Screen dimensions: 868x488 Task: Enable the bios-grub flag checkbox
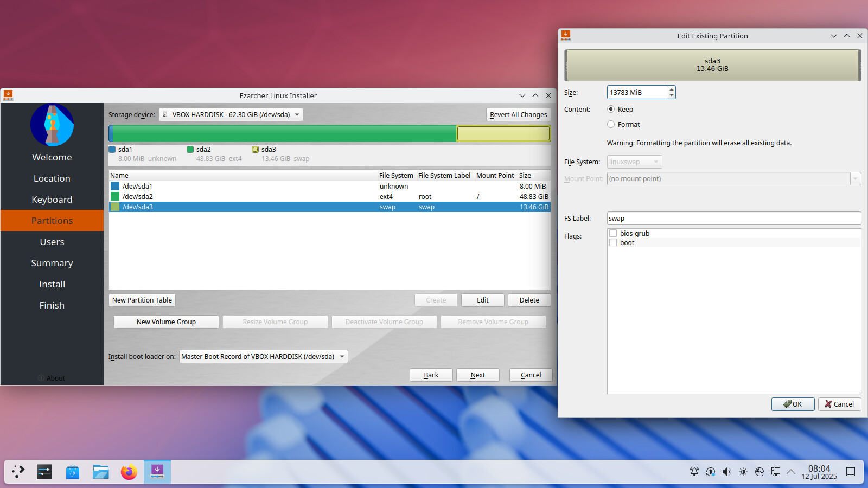(613, 234)
